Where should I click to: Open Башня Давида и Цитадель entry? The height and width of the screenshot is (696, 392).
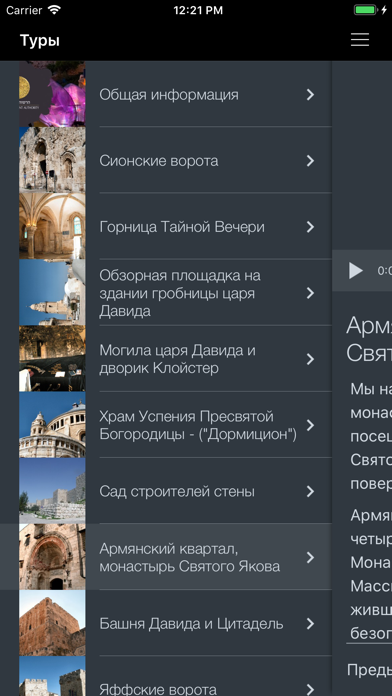click(175, 623)
